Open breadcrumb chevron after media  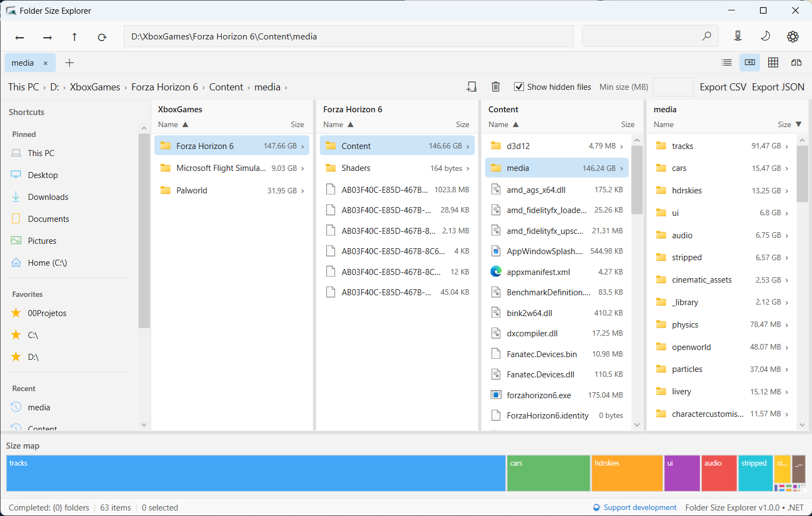(x=285, y=88)
